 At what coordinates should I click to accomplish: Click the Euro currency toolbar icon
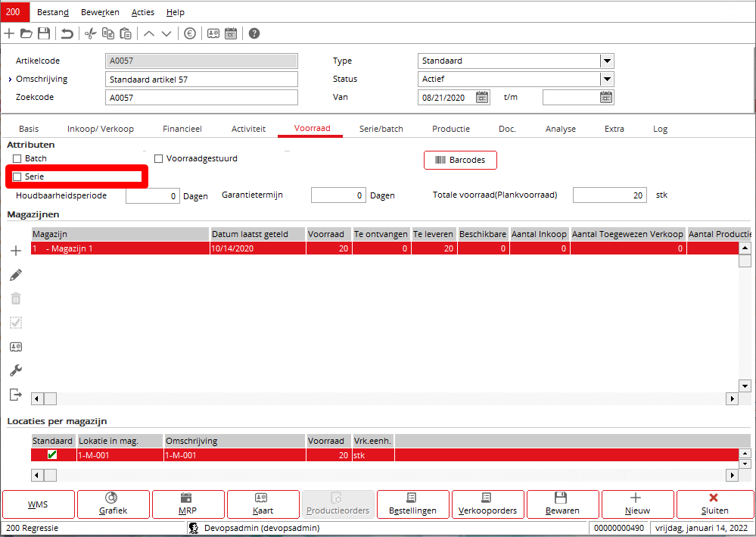(189, 33)
